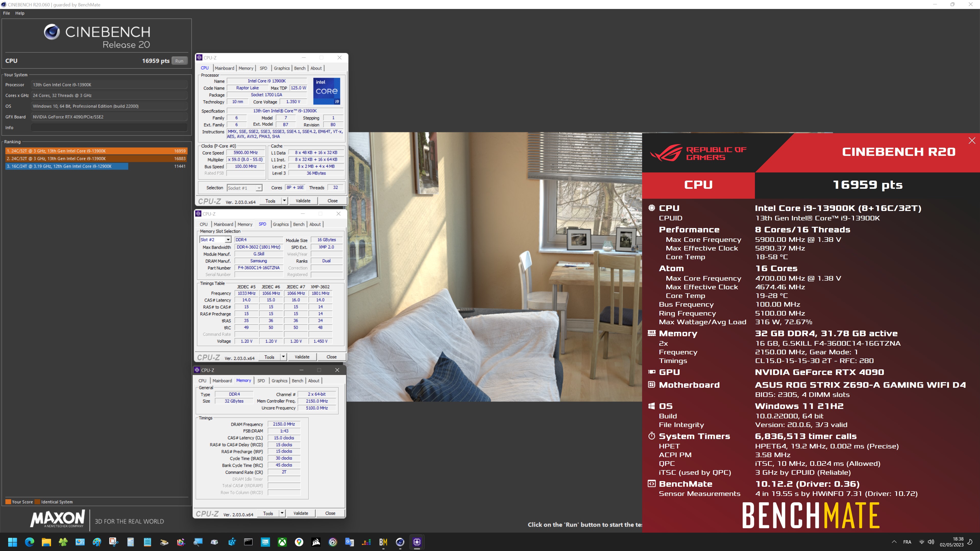The width and height of the screenshot is (980, 551).
Task: Open the Notepad icon in taskbar
Action: [x=147, y=542]
